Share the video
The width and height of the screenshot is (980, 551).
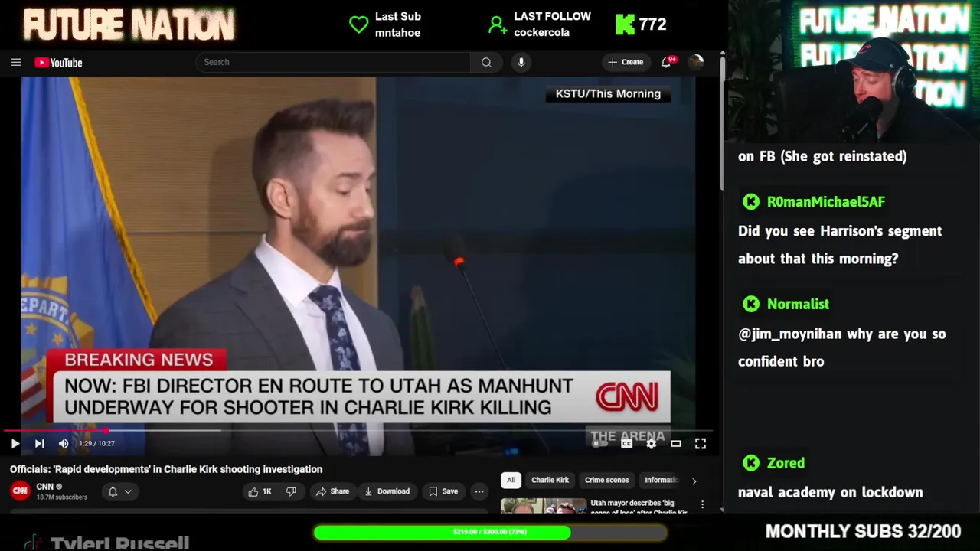pyautogui.click(x=332, y=491)
